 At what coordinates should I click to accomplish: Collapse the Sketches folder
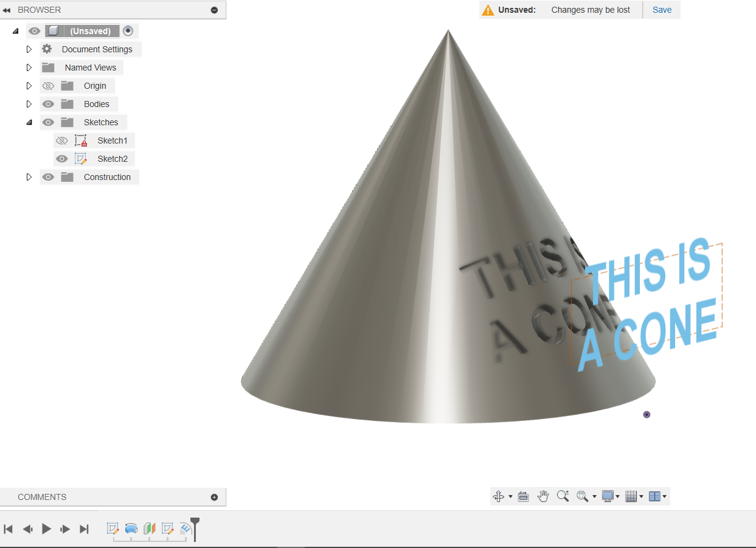pyautogui.click(x=29, y=122)
